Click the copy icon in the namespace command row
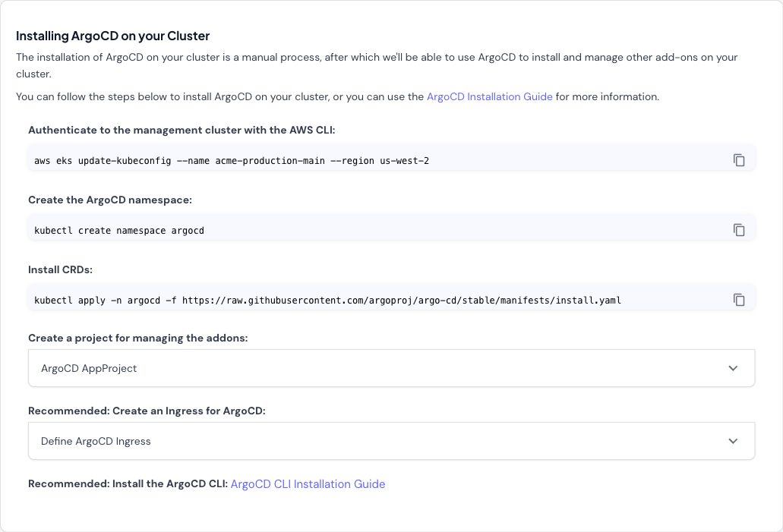This screenshot has width=783, height=532. pyautogui.click(x=739, y=229)
